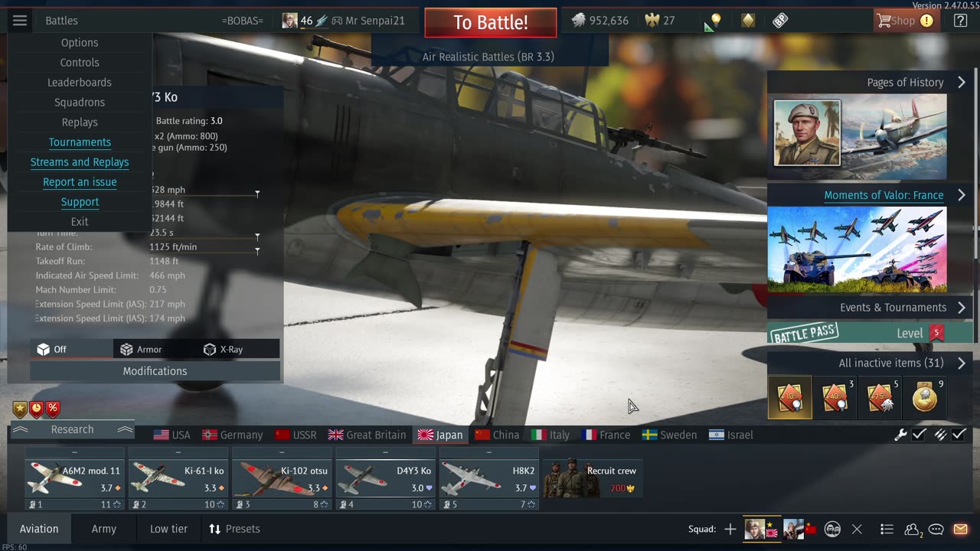
Task: Click the max speed stat bar
Action: tap(204, 195)
